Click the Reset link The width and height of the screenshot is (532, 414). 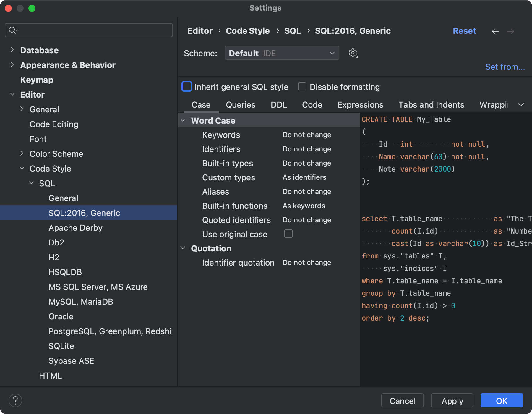tap(464, 31)
